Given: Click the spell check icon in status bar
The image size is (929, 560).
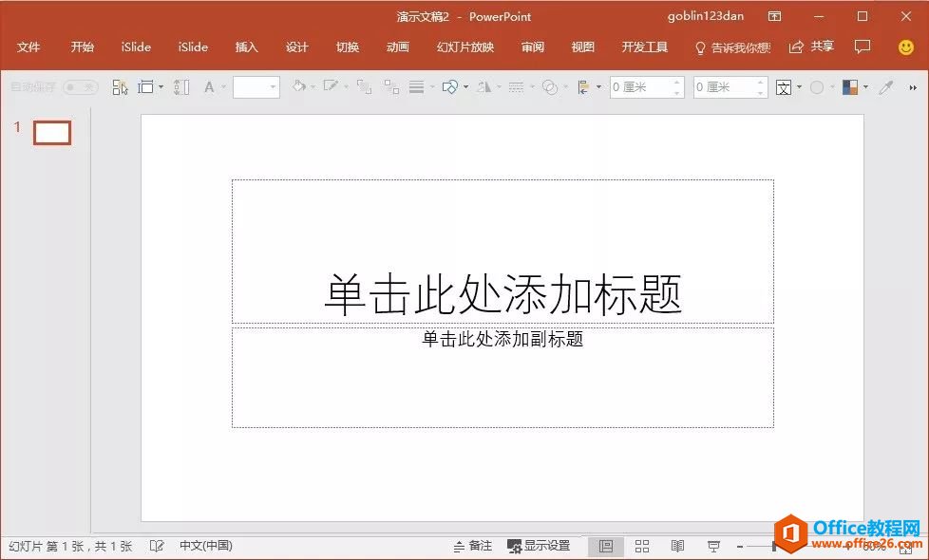Looking at the screenshot, I should (x=157, y=546).
